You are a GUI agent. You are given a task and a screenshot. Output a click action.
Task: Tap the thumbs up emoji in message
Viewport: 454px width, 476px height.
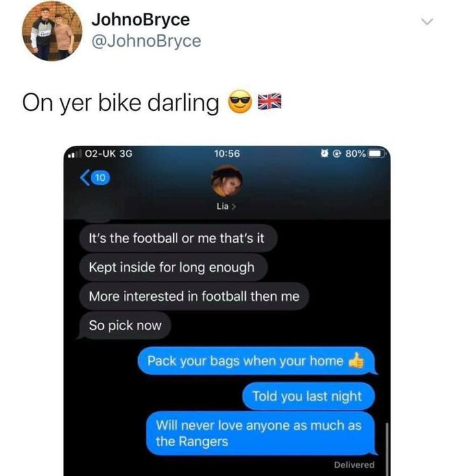point(356,361)
